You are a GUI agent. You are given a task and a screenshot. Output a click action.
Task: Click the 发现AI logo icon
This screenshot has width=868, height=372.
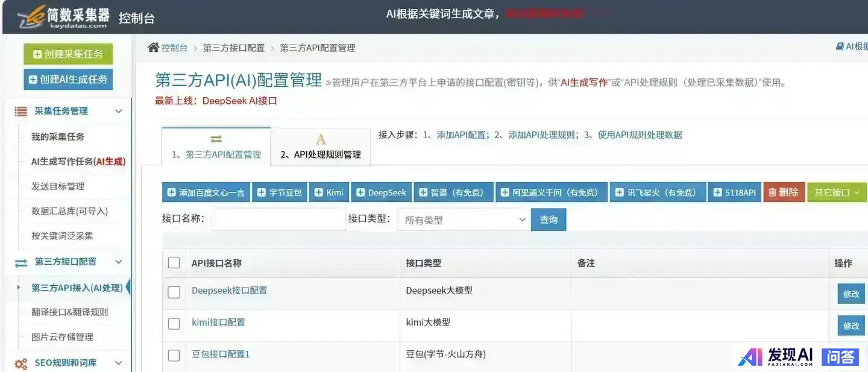[751, 357]
